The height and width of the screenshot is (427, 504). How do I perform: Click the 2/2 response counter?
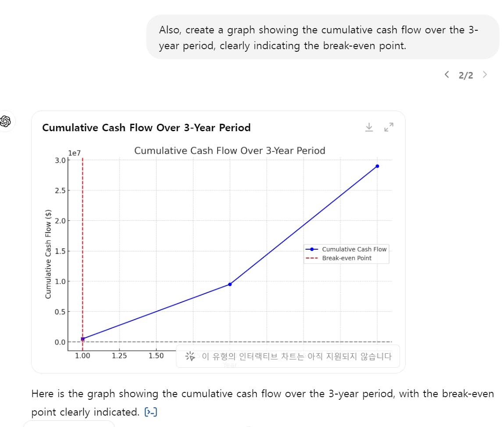tap(466, 75)
